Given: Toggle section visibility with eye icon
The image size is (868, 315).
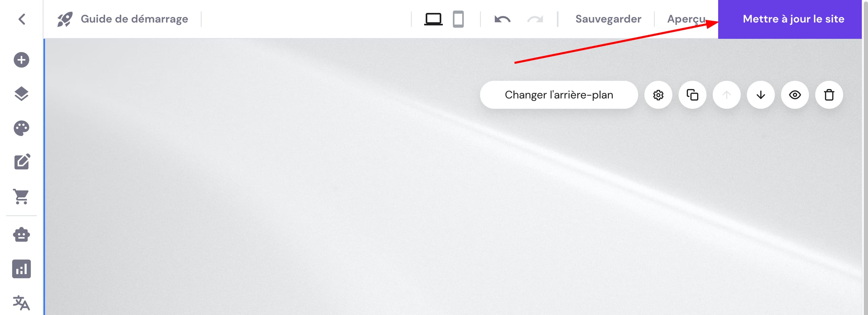Looking at the screenshot, I should (795, 95).
